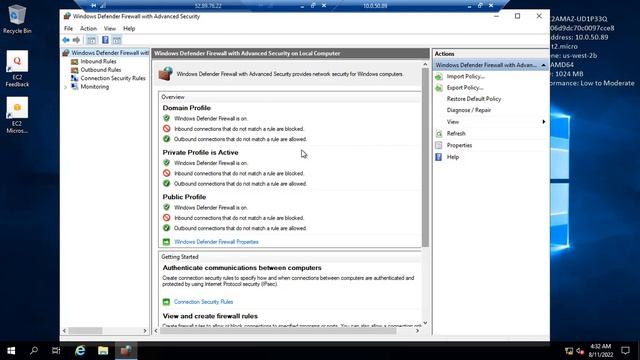This screenshot has height=360, width=640.
Task: Click 'Public Profile' heading text
Action: click(184, 197)
